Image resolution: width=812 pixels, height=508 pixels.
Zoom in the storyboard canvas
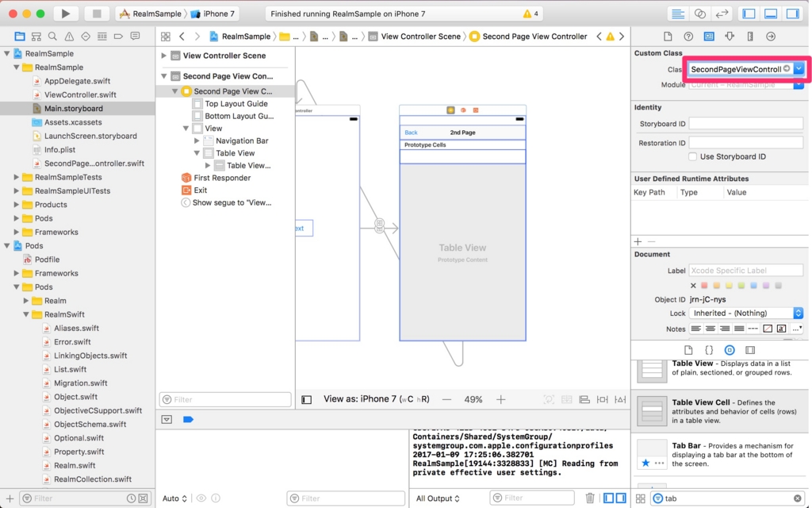501,400
